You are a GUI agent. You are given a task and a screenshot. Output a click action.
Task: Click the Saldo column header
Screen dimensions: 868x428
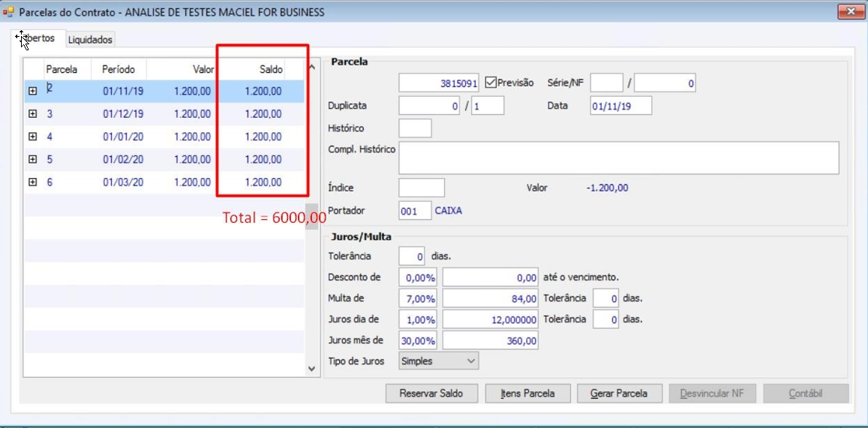click(x=252, y=69)
